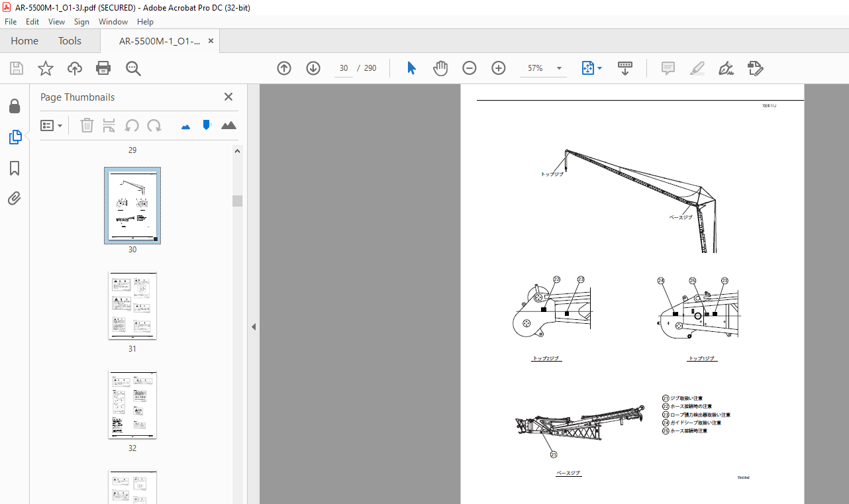This screenshot has width=849, height=504.
Task: Toggle Page Thumbnails sidebar icon
Action: pyautogui.click(x=15, y=137)
